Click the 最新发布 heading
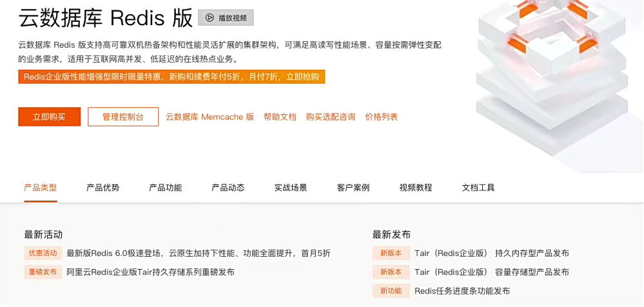Image resolution: width=644 pixels, height=307 pixels. tap(391, 235)
